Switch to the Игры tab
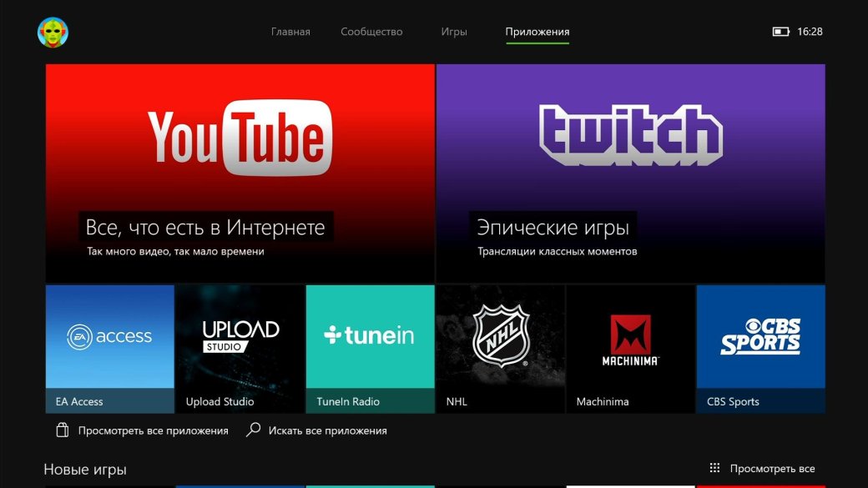This screenshot has height=488, width=868. click(x=454, y=32)
